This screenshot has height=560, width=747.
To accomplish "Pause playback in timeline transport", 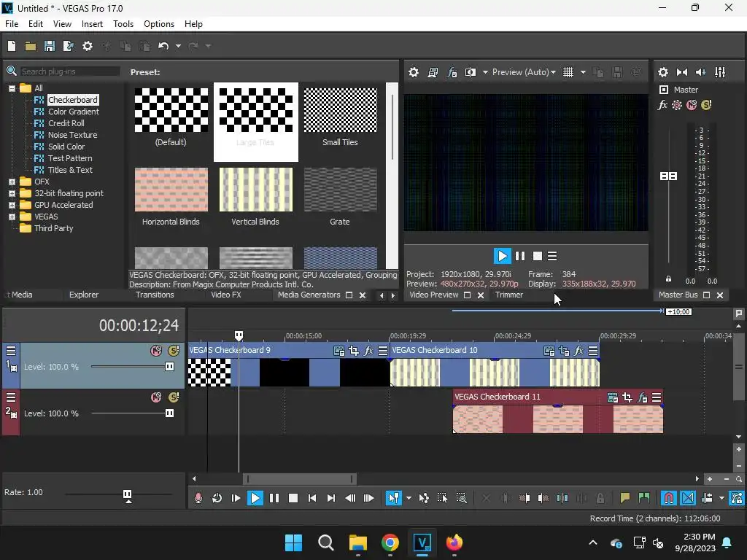I will tap(274, 498).
